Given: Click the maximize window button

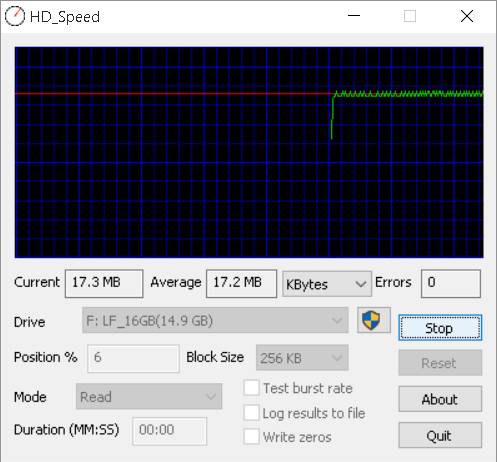Looking at the screenshot, I should click(410, 16).
